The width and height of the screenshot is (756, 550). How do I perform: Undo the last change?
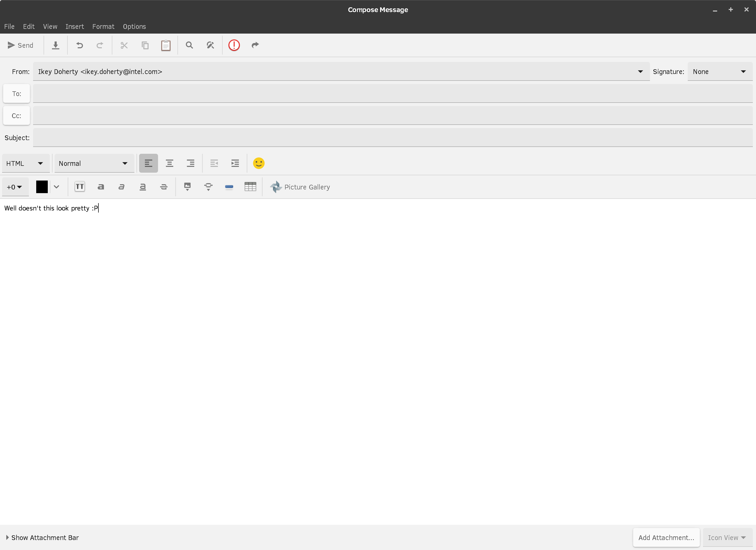tap(79, 45)
